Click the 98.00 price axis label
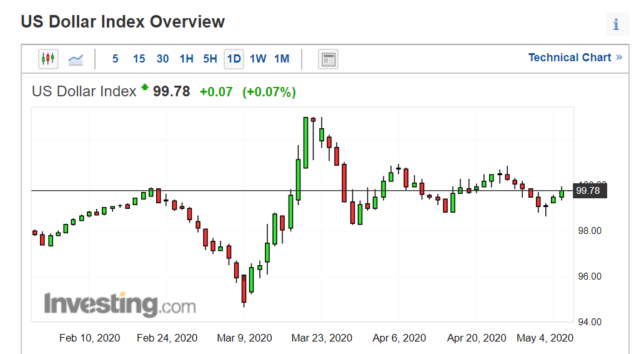 pyautogui.click(x=590, y=231)
